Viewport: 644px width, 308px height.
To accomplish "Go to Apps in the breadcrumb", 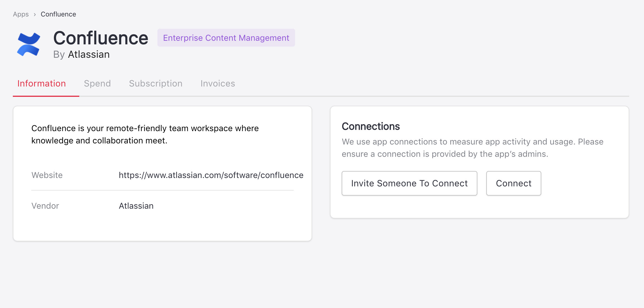I will click(x=21, y=14).
